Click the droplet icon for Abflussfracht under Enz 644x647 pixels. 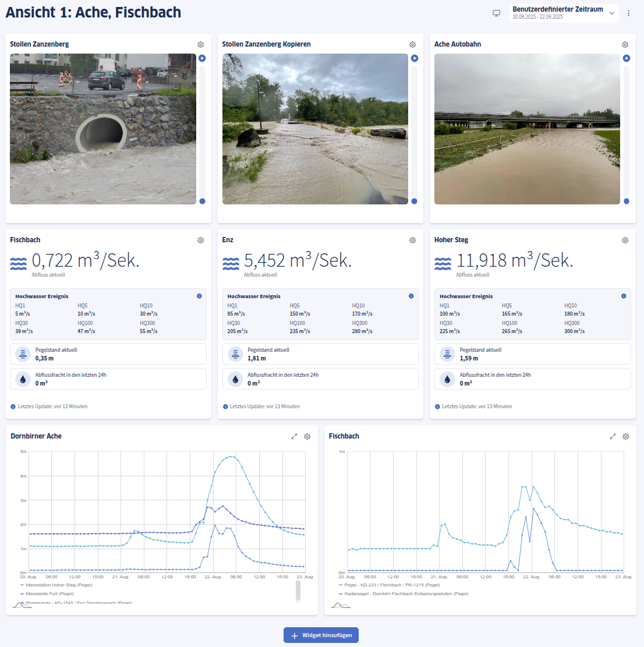[x=235, y=379]
